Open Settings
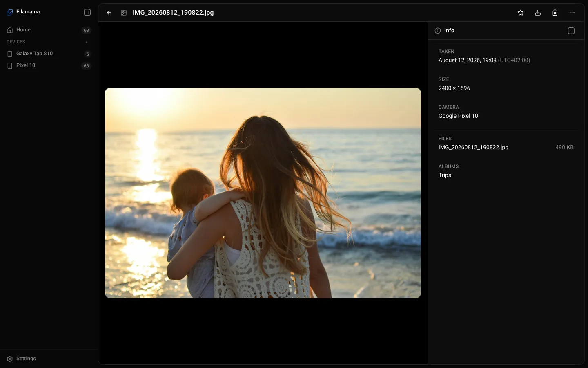Screen dimensions: 588x368 pos(49,359)
